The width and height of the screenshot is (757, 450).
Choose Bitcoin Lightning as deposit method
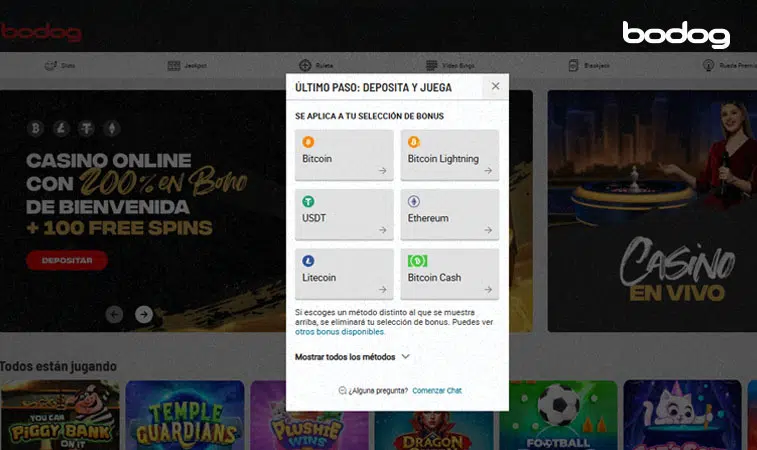tap(449, 155)
